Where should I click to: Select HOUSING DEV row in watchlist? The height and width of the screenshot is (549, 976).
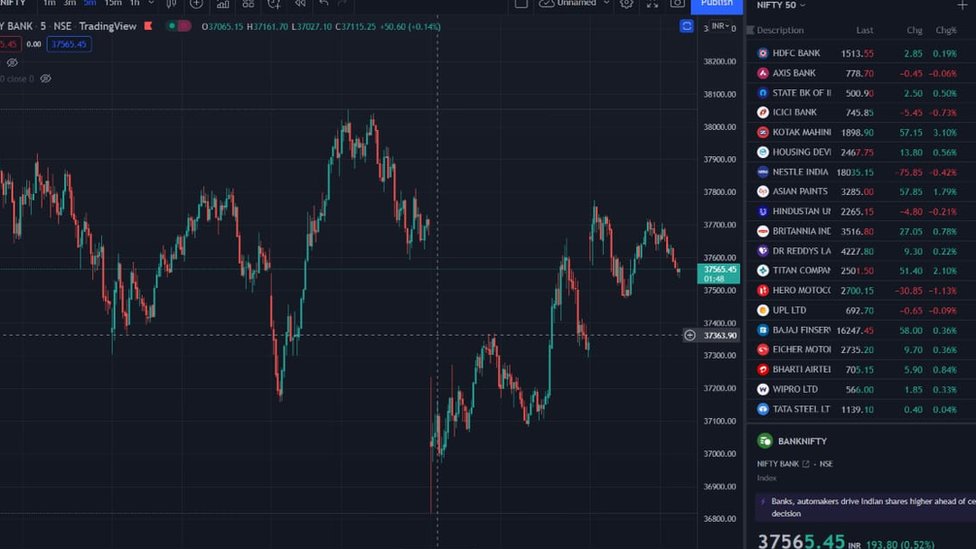[861, 152]
